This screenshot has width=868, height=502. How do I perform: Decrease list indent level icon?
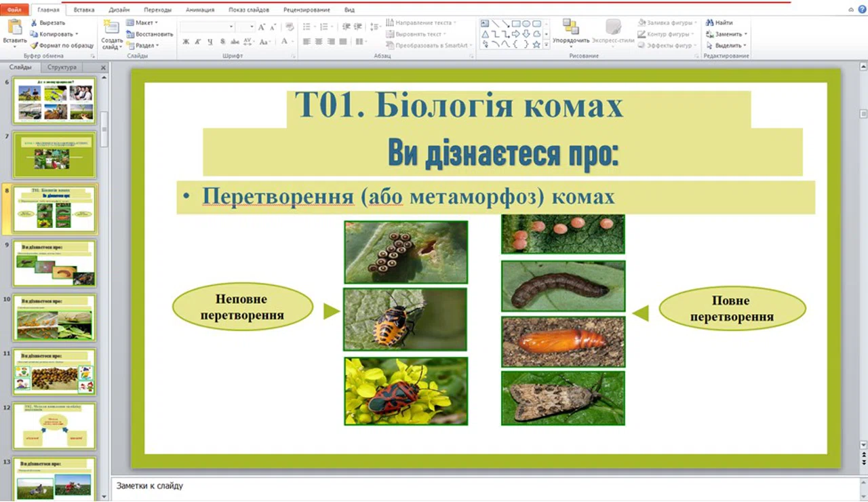(347, 26)
